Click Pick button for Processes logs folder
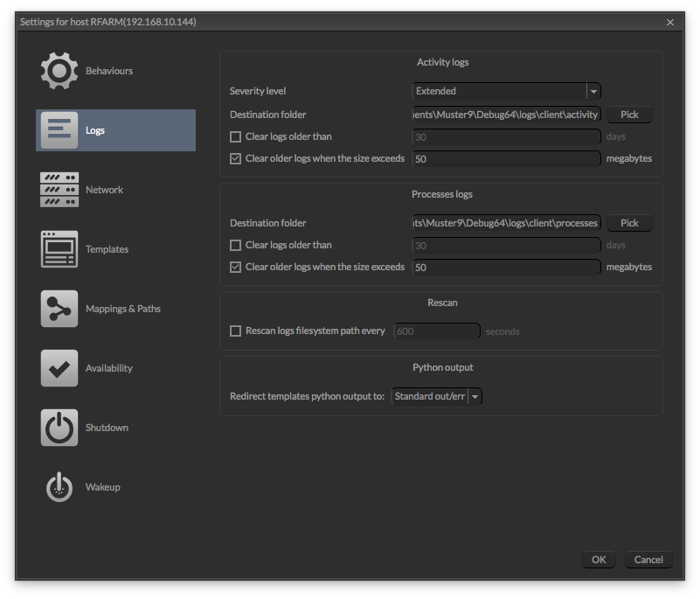This screenshot has height=599, width=700. (629, 223)
